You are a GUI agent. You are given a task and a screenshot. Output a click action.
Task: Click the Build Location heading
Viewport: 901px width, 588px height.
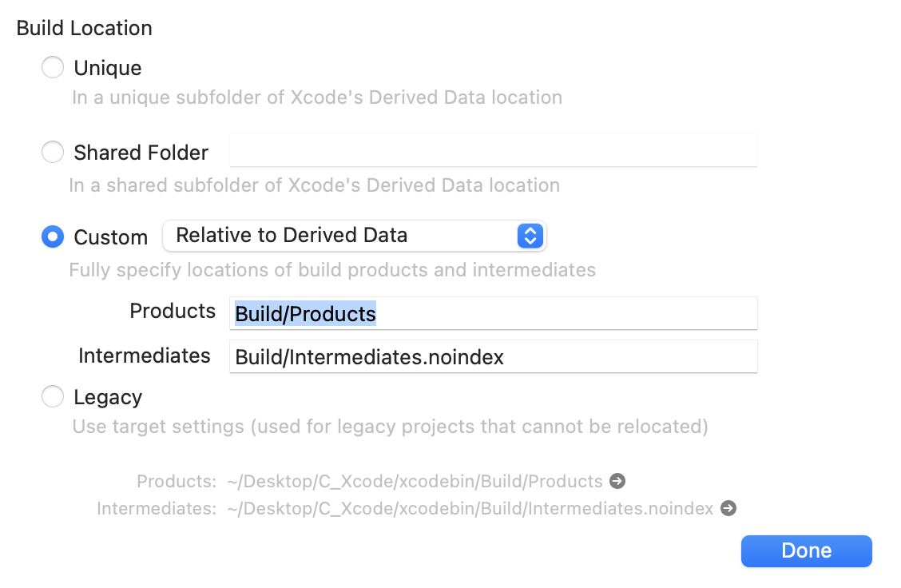pos(84,28)
